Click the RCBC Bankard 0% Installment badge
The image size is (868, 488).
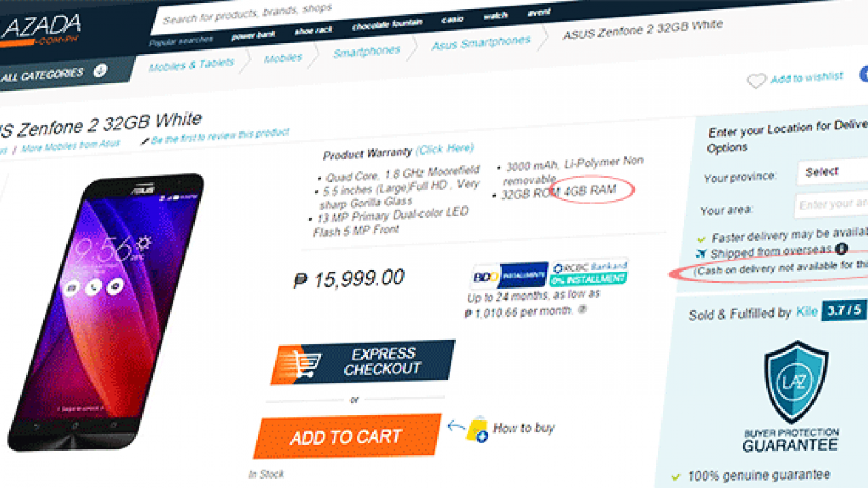click(x=589, y=272)
